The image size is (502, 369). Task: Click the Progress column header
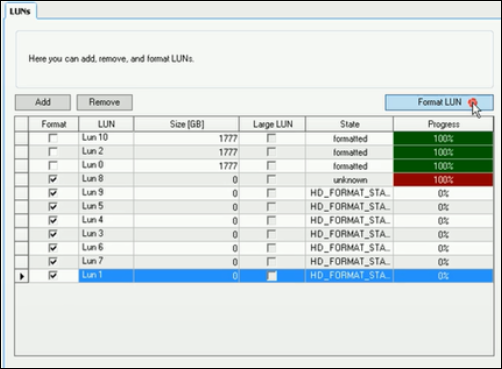443,124
